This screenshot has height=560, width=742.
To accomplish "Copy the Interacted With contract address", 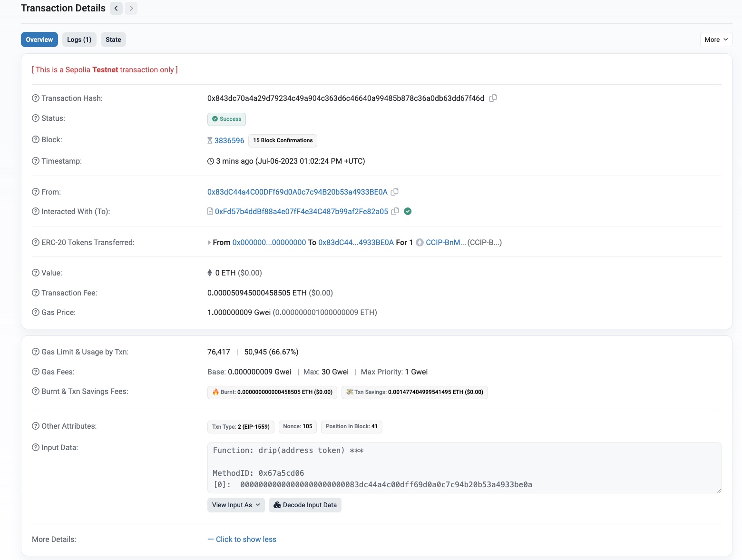I will tap(395, 211).
